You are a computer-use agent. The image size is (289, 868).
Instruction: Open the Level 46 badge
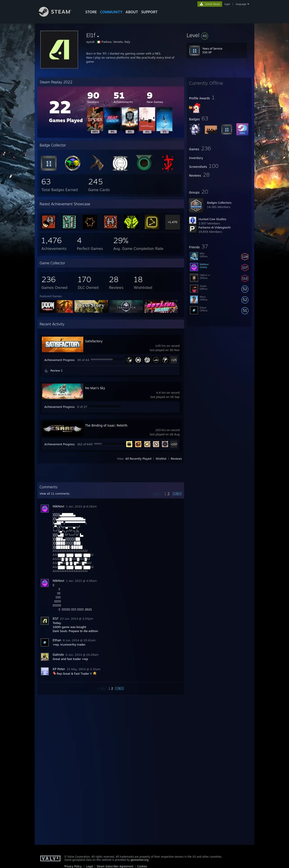pos(205,36)
